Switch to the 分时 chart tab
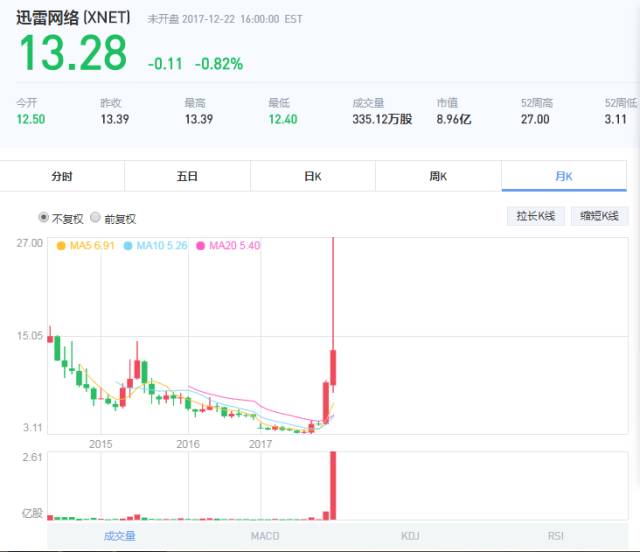 coord(62,176)
